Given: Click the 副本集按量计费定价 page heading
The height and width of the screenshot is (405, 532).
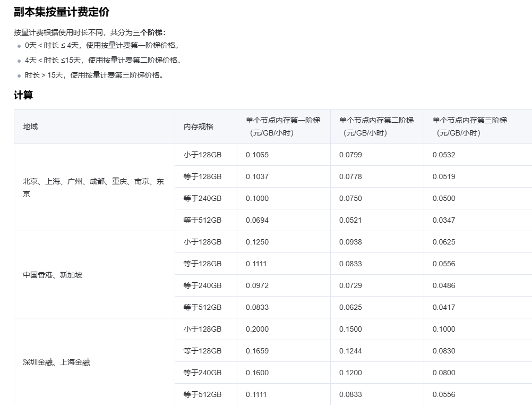Looking at the screenshot, I should tap(62, 12).
